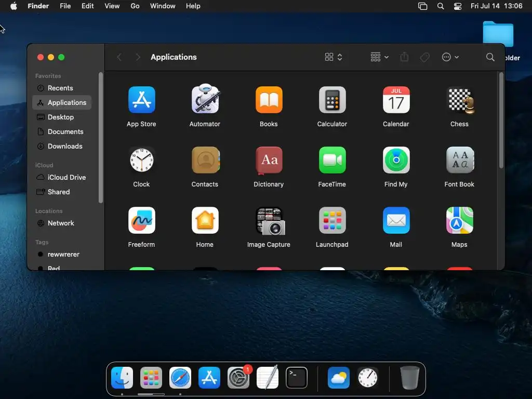The height and width of the screenshot is (399, 532).
Task: Click the Find My app icon
Action: pyautogui.click(x=396, y=160)
